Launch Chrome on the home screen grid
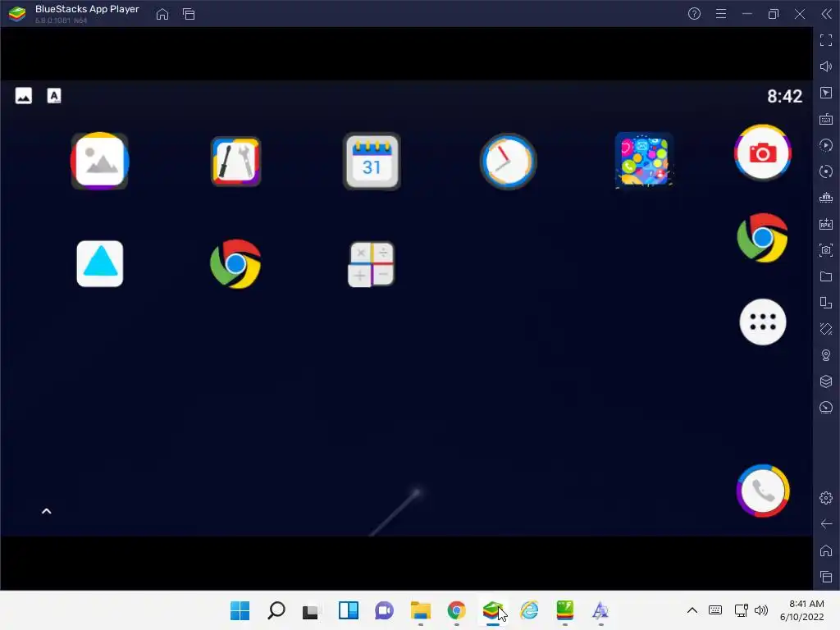 point(235,263)
